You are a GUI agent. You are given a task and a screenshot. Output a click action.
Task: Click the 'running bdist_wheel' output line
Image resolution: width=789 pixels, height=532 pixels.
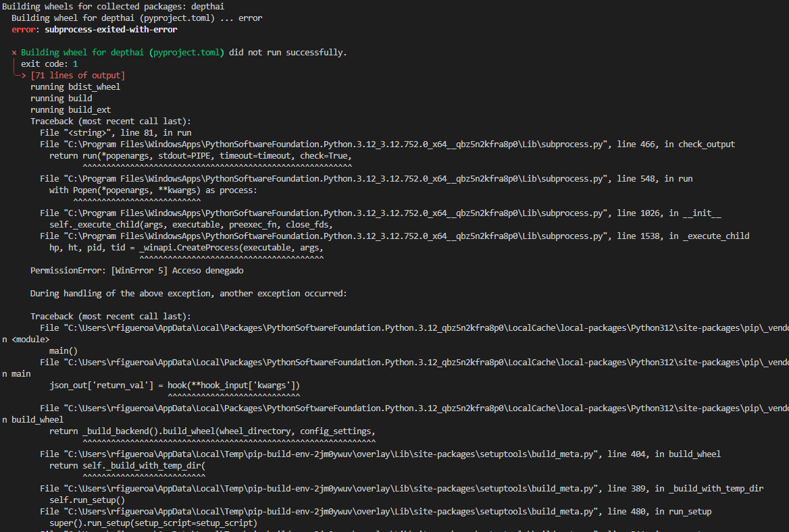75,87
